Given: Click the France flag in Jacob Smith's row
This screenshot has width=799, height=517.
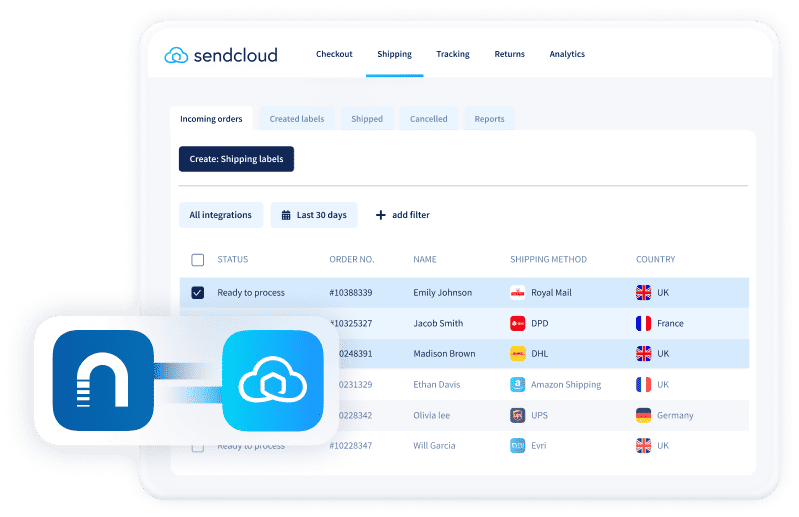Looking at the screenshot, I should click(x=643, y=323).
